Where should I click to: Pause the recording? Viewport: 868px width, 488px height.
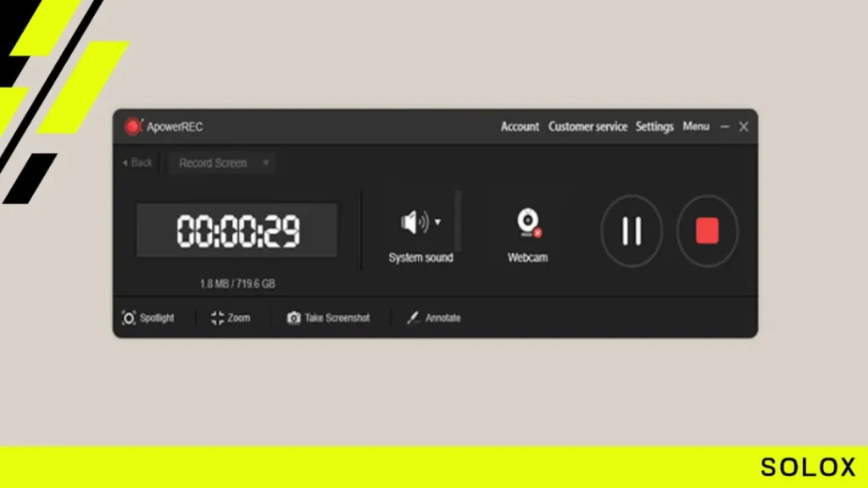click(x=632, y=230)
